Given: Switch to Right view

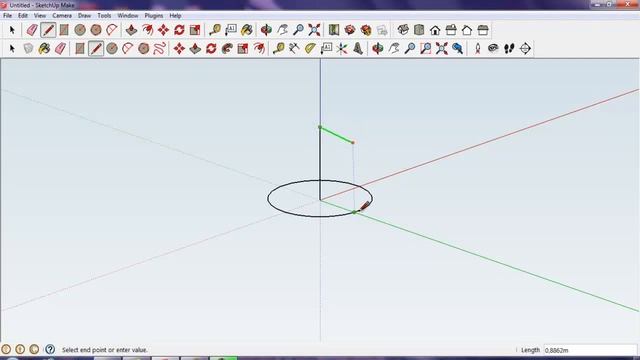Looking at the screenshot, I should pyautogui.click(x=451, y=30).
